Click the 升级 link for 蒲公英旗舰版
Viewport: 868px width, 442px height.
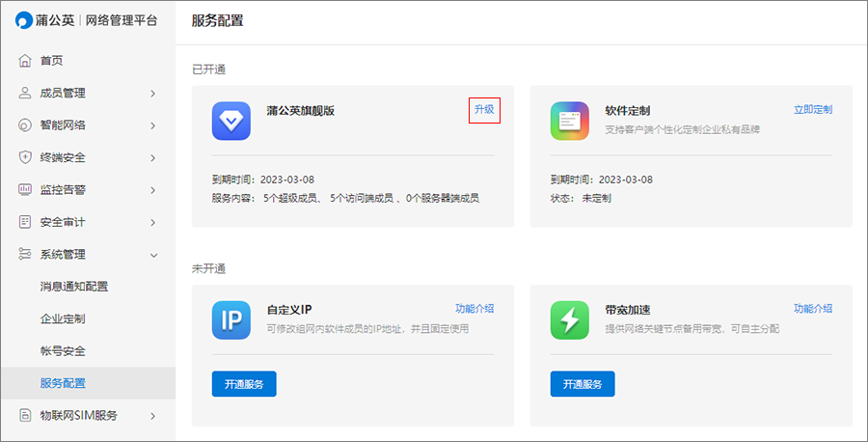point(484,110)
